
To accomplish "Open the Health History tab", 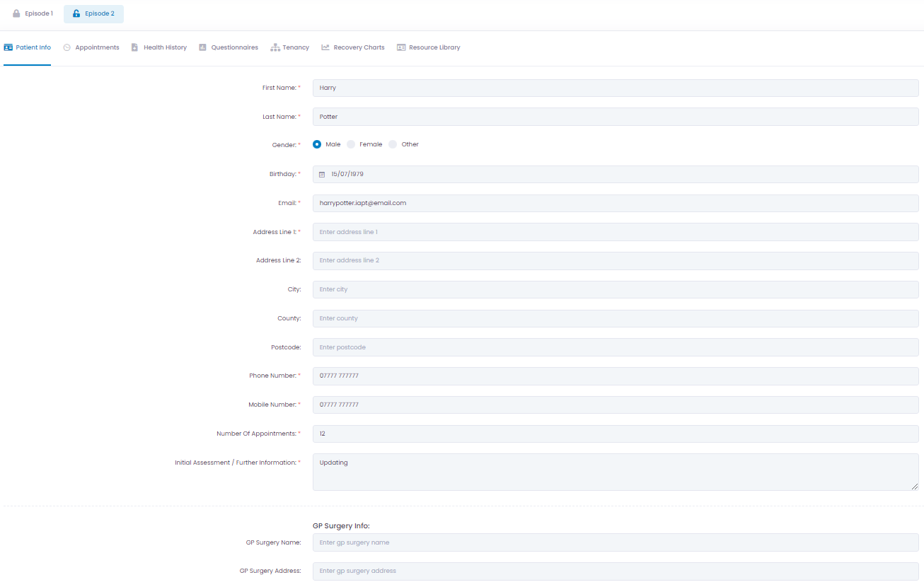I will 159,47.
